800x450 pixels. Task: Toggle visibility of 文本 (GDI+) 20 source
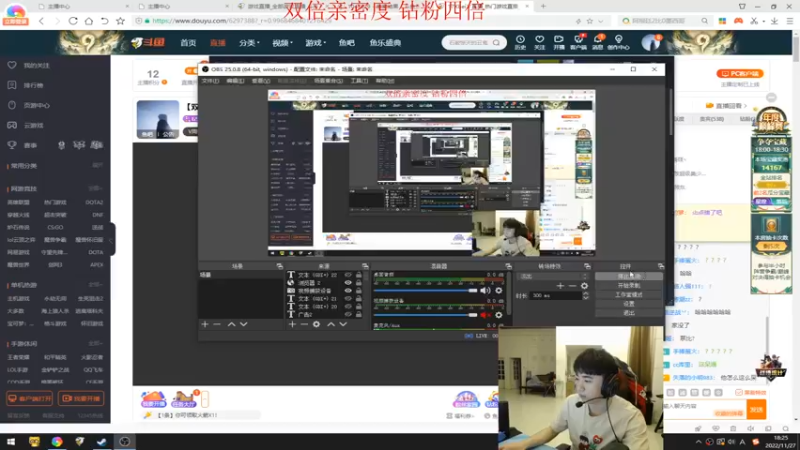point(348,307)
